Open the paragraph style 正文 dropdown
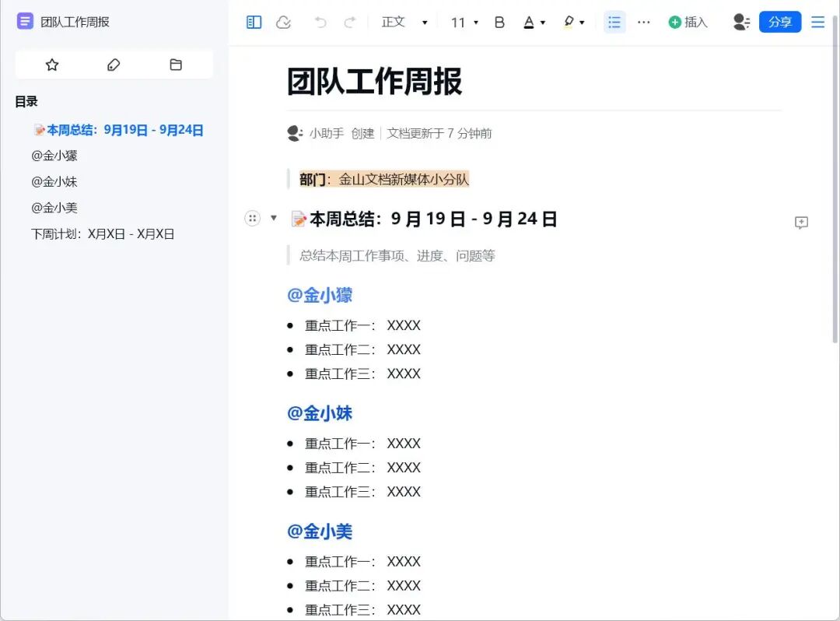Screen dimensions: 840x621 click(x=404, y=22)
